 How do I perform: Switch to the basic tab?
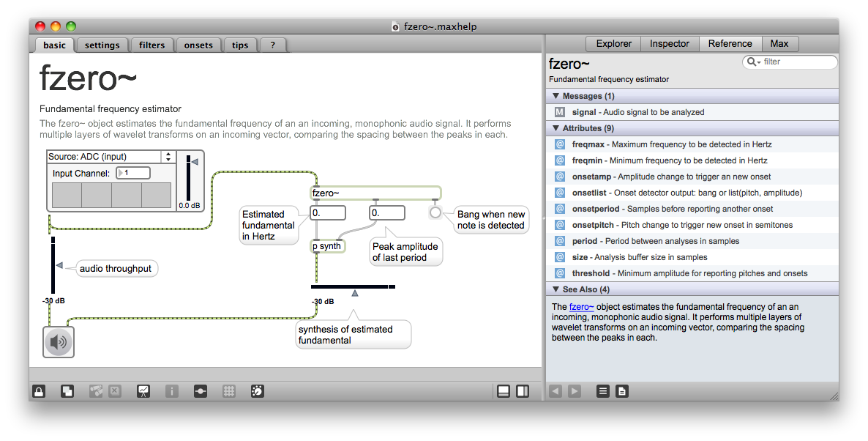54,45
